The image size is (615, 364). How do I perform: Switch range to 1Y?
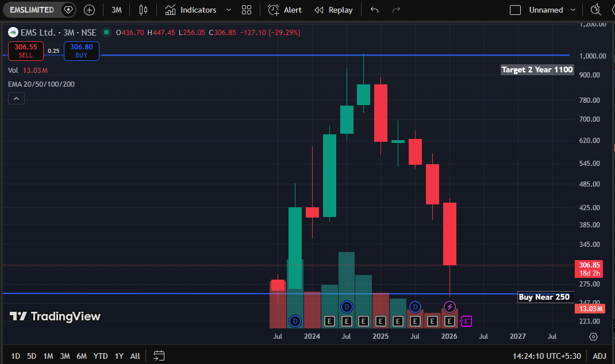tap(119, 356)
